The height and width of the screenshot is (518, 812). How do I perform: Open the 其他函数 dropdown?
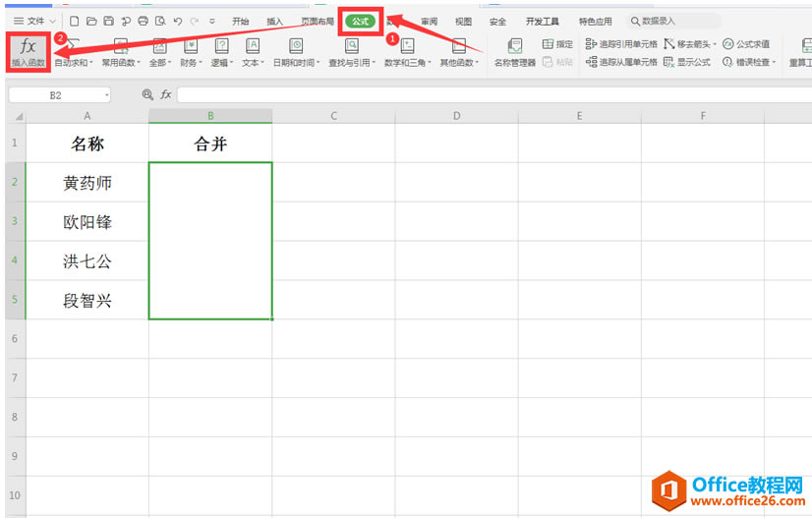[x=459, y=53]
